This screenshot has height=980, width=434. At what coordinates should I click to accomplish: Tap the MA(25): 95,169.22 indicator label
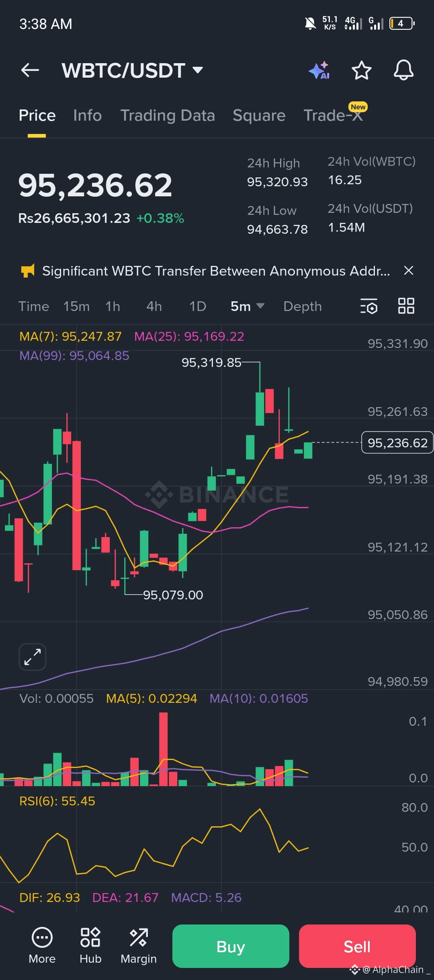[x=189, y=336]
